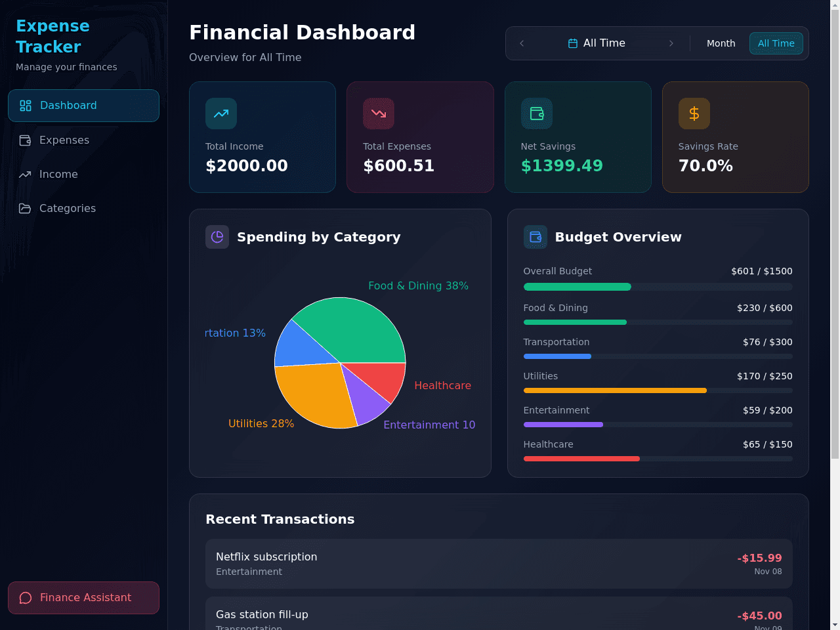The height and width of the screenshot is (630, 840).
Task: Click the Spending by Category pie icon
Action: [x=217, y=237]
